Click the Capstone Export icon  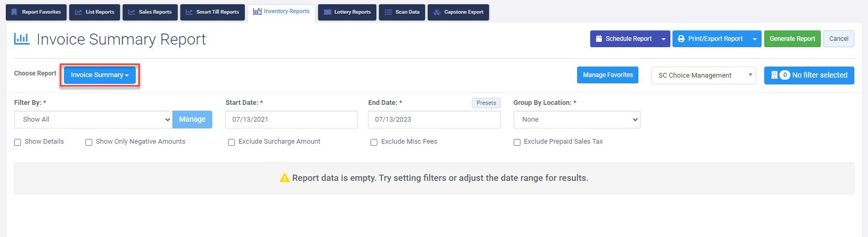437,12
